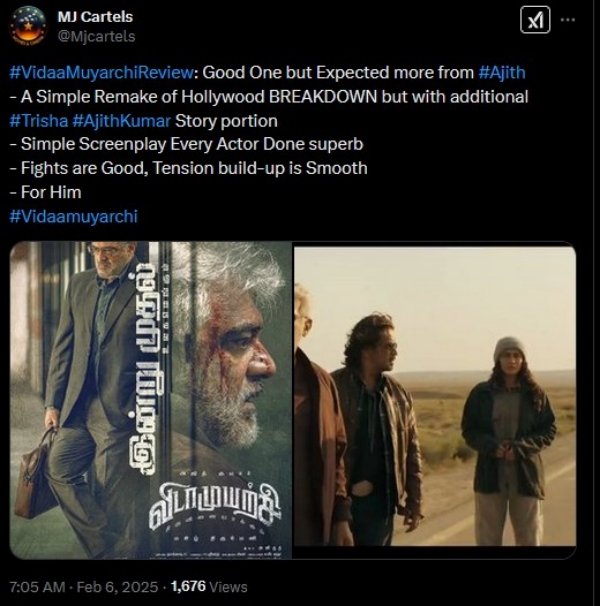Screen dimensions: 600x606
Task: Open the three-dot more options menu
Action: pyautogui.click(x=568, y=20)
